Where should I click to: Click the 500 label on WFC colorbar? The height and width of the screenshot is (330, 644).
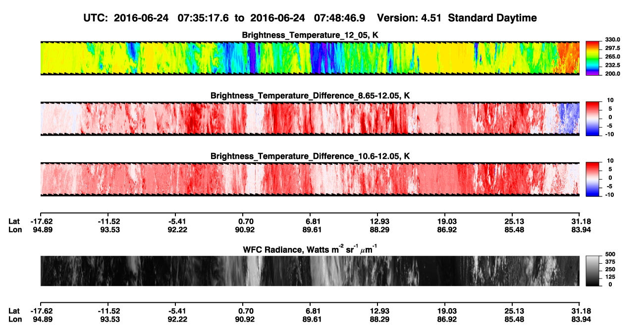(x=610, y=256)
